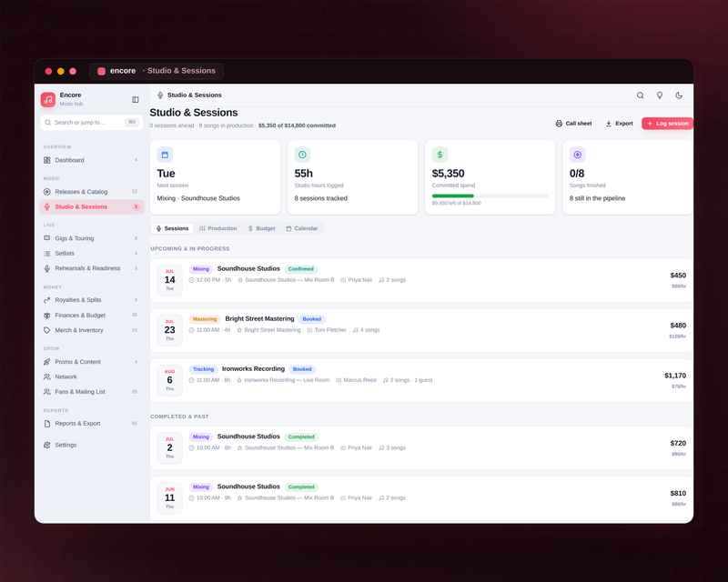This screenshot has width=728, height=582.
Task: Click the Releases & Catalog disc icon
Action: pyautogui.click(x=47, y=192)
